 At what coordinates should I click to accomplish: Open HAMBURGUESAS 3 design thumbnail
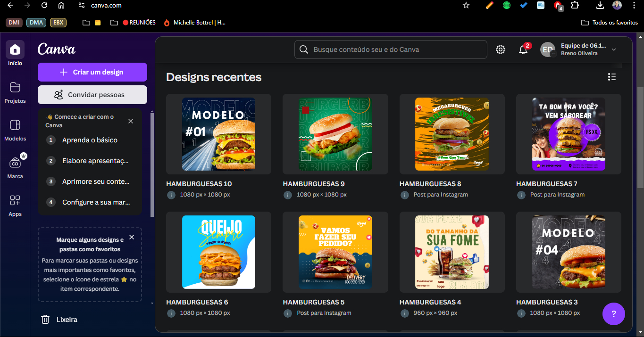[569, 252]
